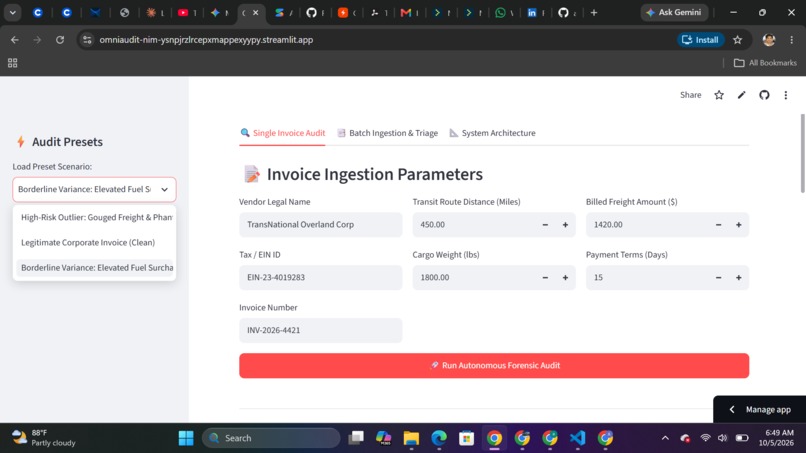Increase Billed Freight Amount with plus
This screenshot has width=806, height=453.
(738, 225)
